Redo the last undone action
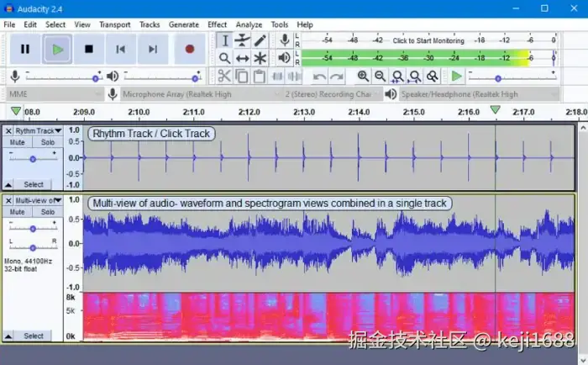 click(x=337, y=77)
